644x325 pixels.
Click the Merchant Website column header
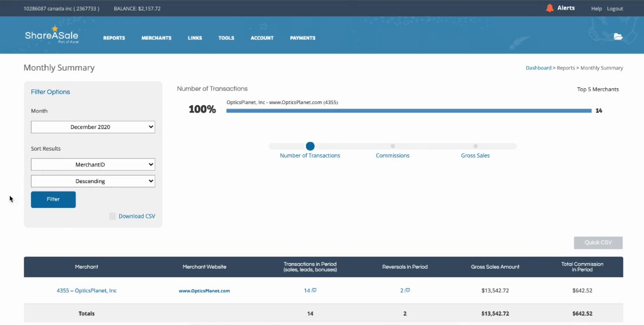tap(204, 267)
